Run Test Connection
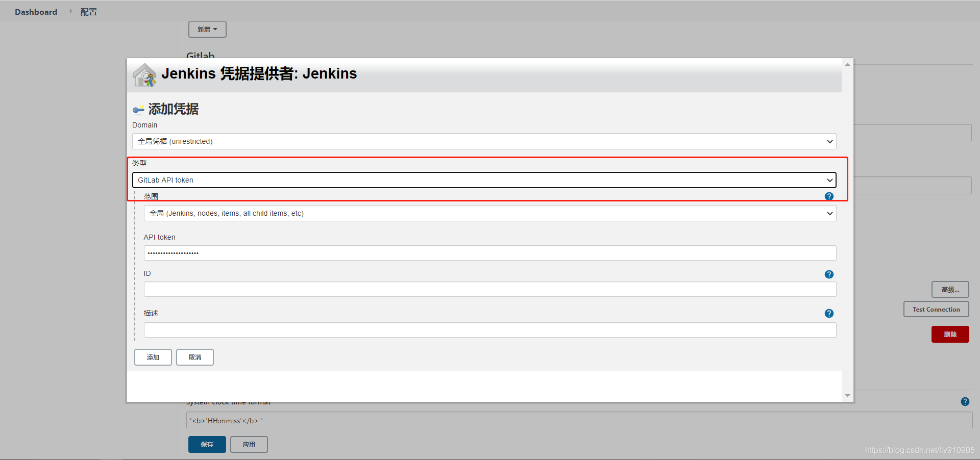This screenshot has width=980, height=460. click(x=936, y=309)
